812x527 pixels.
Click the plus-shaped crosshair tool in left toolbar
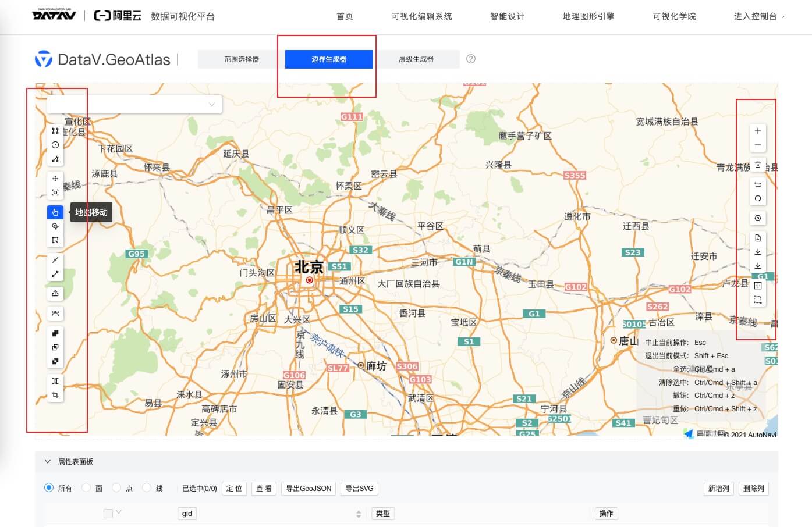click(55, 179)
